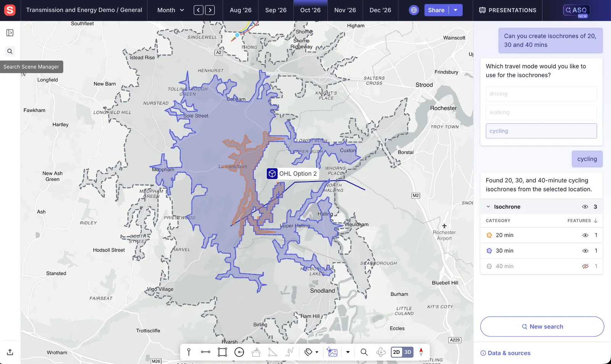Sort by the FEATURES column arrow
611x364 pixels.
coord(596,220)
